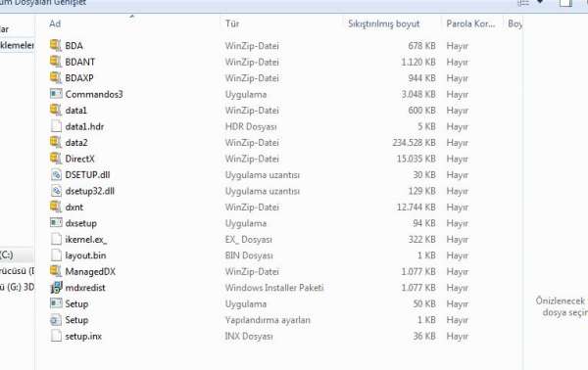Click the data2 zip archive icon
The width and height of the screenshot is (588, 370).
click(x=56, y=142)
